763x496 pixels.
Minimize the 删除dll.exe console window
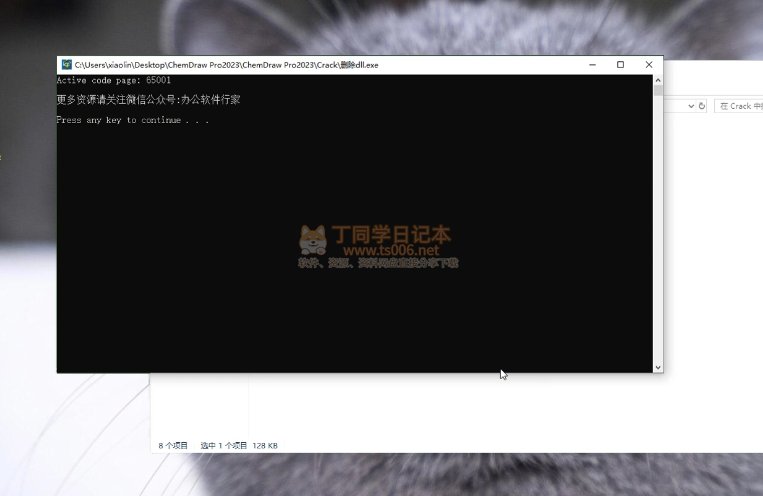click(x=591, y=65)
